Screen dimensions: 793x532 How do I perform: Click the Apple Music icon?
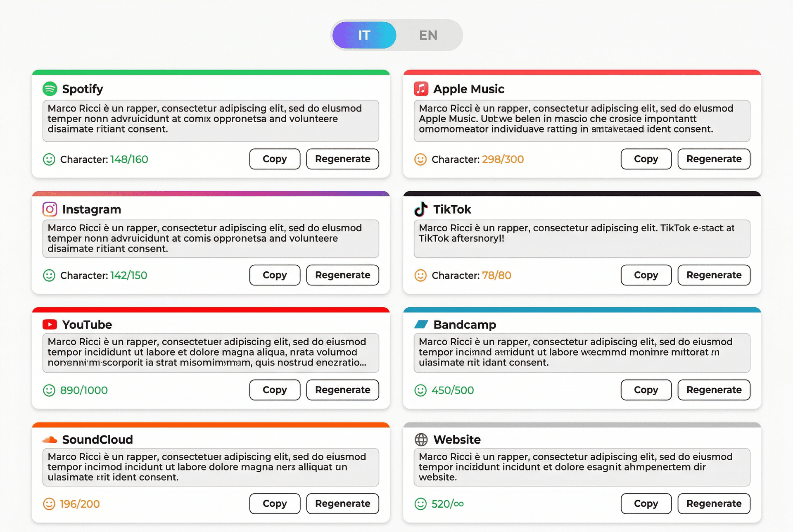421,88
